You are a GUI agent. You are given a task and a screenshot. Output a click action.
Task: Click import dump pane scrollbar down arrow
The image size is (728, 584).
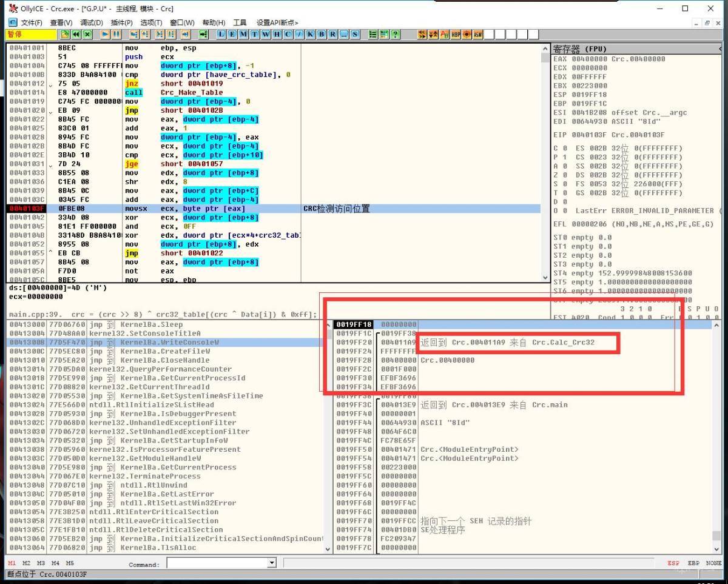click(328, 548)
